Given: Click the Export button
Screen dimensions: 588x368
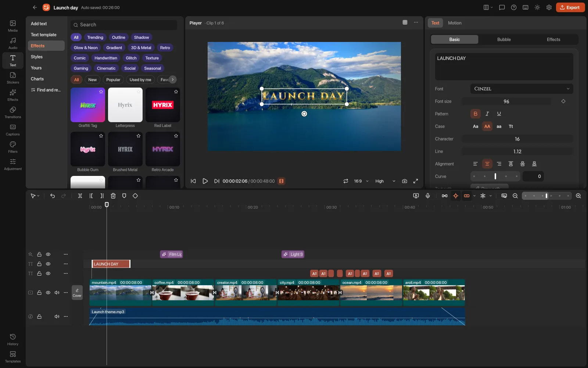Looking at the screenshot, I should tap(570, 7).
